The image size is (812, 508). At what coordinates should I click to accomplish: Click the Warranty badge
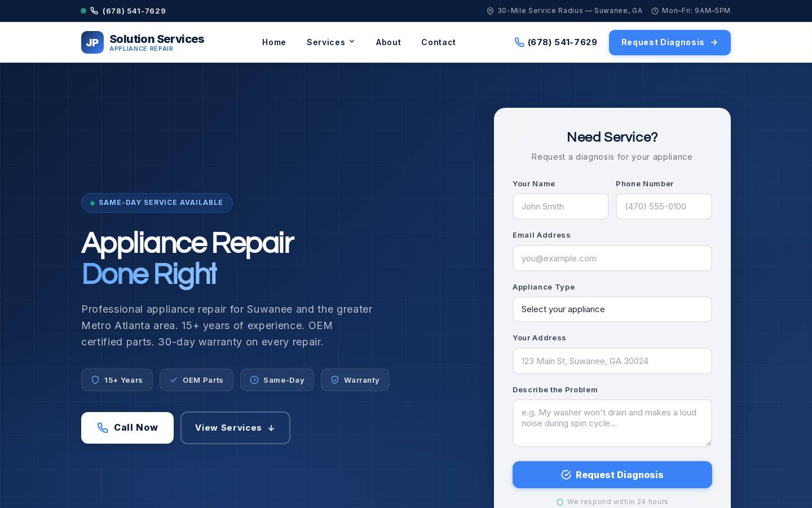(355, 380)
